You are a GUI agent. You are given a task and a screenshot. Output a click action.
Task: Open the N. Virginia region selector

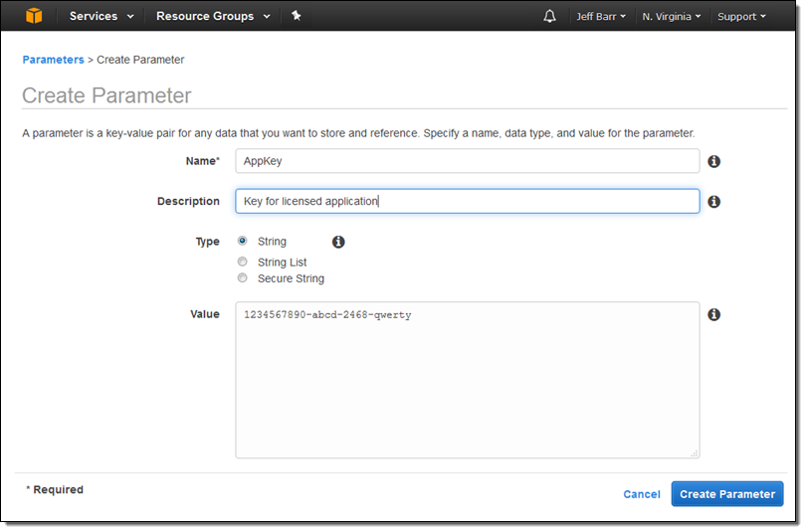point(671,17)
